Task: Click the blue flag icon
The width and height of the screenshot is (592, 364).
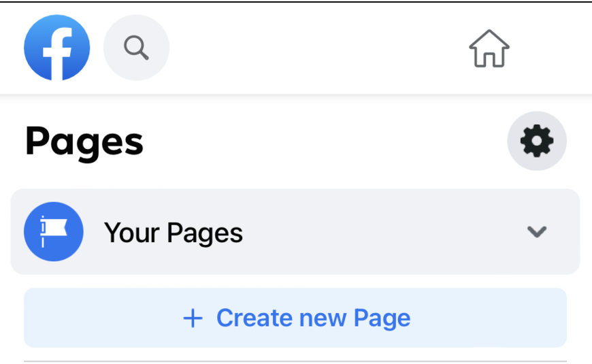Action: click(x=54, y=231)
